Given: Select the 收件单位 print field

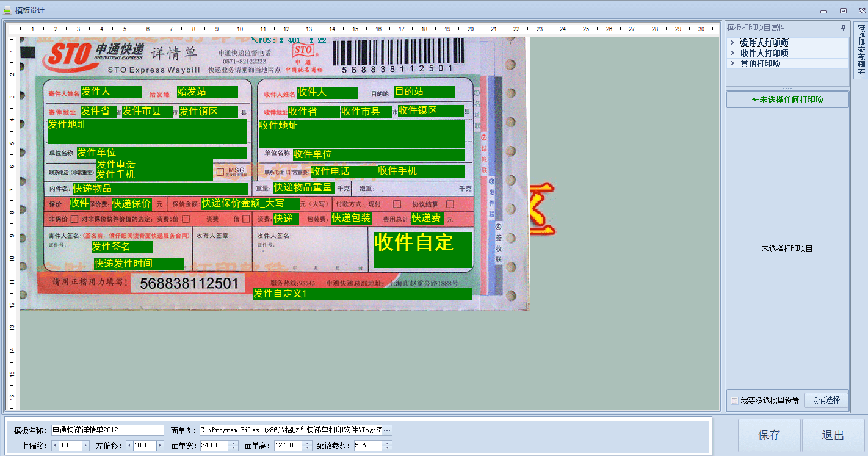Looking at the screenshot, I should pyautogui.click(x=378, y=154).
